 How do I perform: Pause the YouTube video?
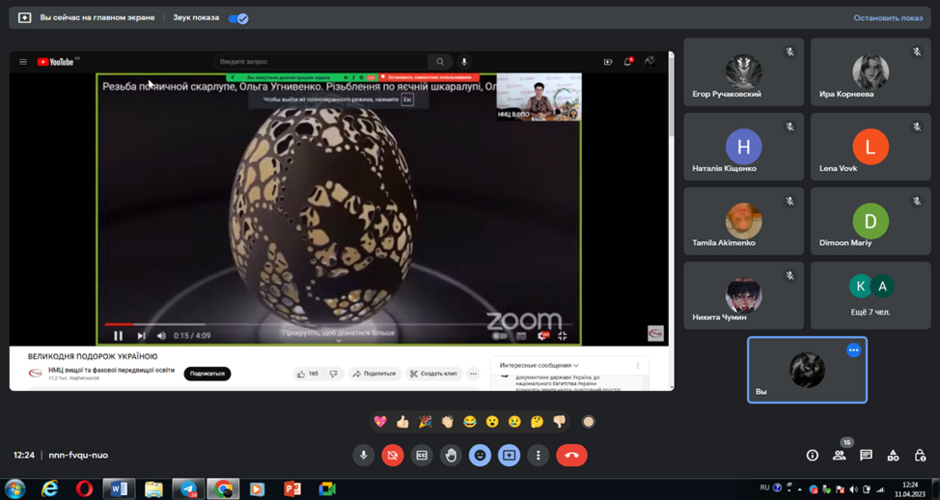tap(118, 336)
